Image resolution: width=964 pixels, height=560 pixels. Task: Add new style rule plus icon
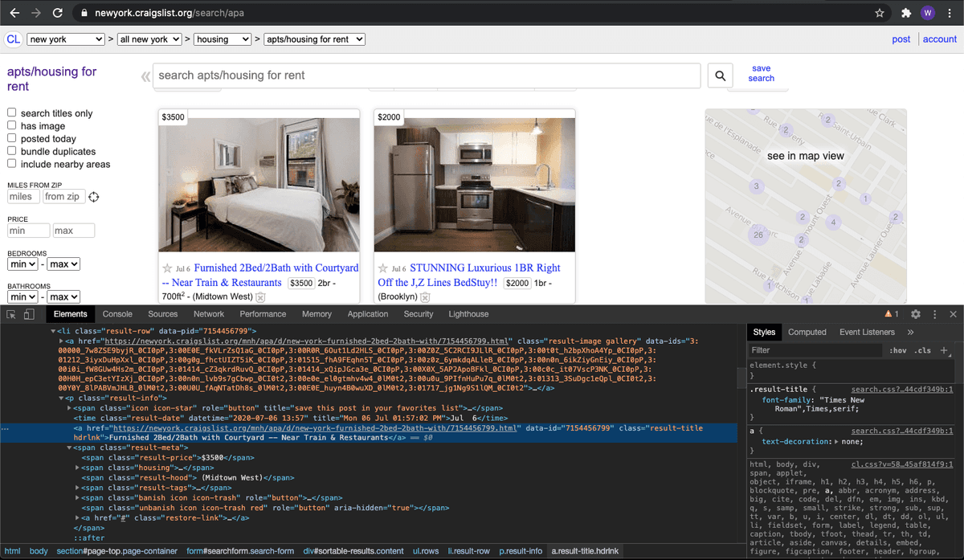(944, 350)
